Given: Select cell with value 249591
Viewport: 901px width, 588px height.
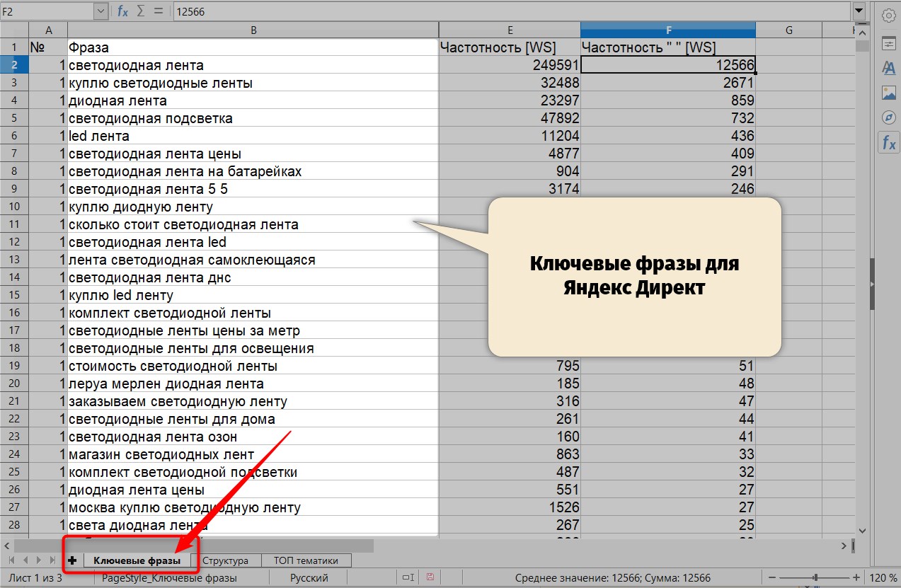Looking at the screenshot, I should pos(510,65).
